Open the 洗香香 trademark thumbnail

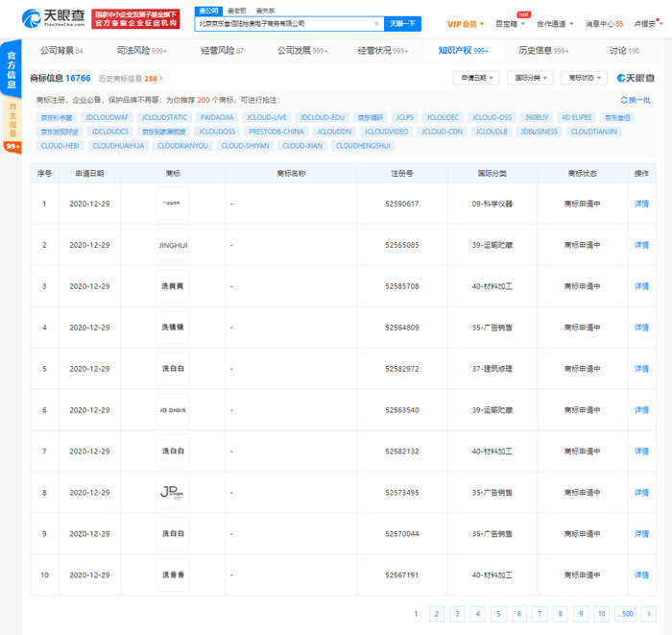[x=173, y=574]
